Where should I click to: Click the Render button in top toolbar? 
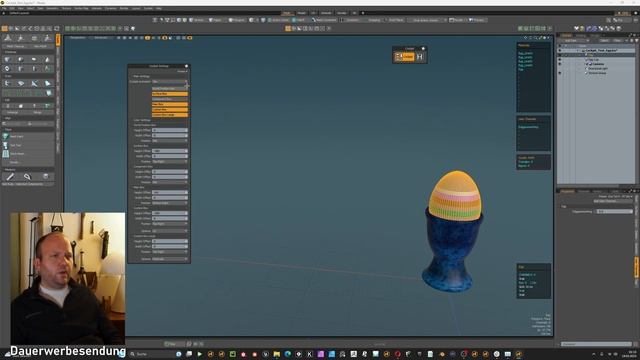pyautogui.click(x=456, y=20)
